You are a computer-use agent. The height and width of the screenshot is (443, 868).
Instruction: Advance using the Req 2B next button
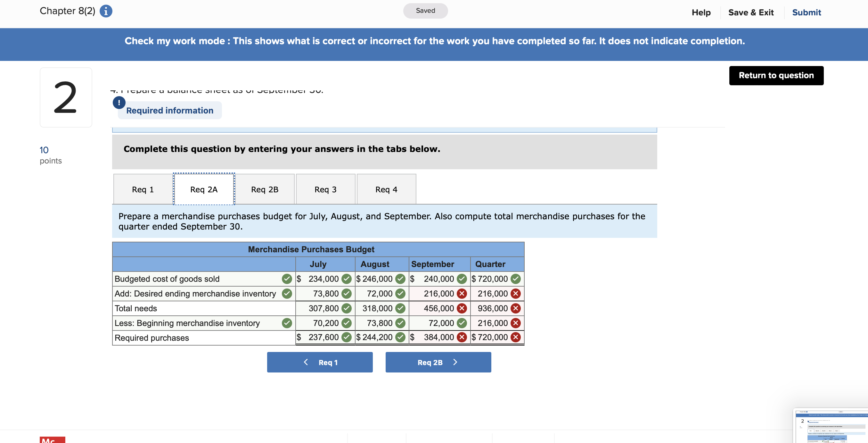pyautogui.click(x=438, y=362)
